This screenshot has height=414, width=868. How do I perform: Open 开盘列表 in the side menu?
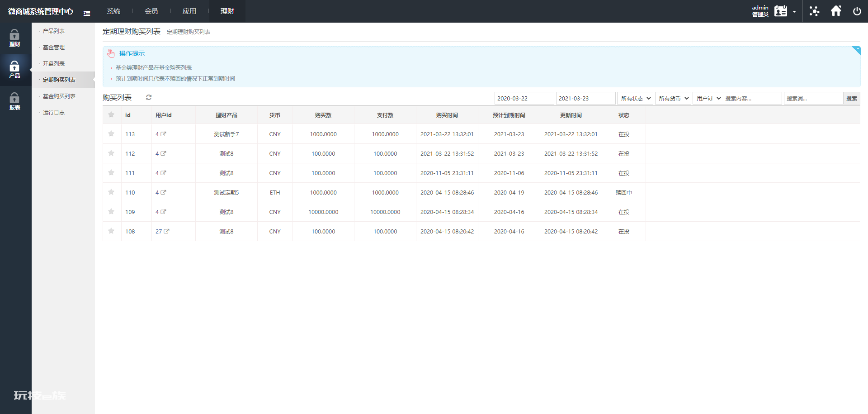54,63
